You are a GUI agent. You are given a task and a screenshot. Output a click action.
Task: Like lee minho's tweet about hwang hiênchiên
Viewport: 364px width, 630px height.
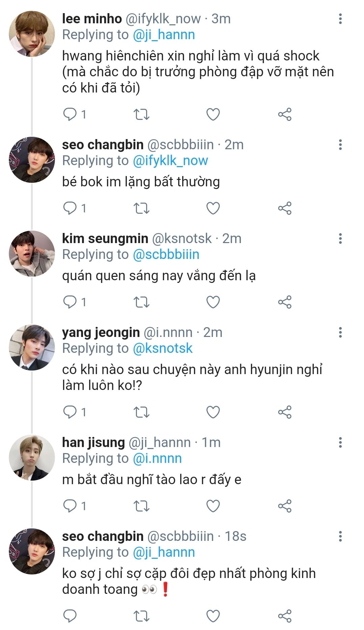click(x=213, y=114)
